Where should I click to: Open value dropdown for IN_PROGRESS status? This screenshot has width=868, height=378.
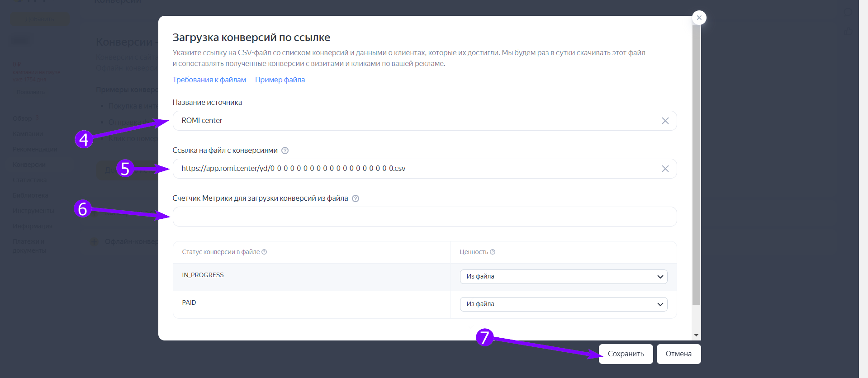[564, 277]
